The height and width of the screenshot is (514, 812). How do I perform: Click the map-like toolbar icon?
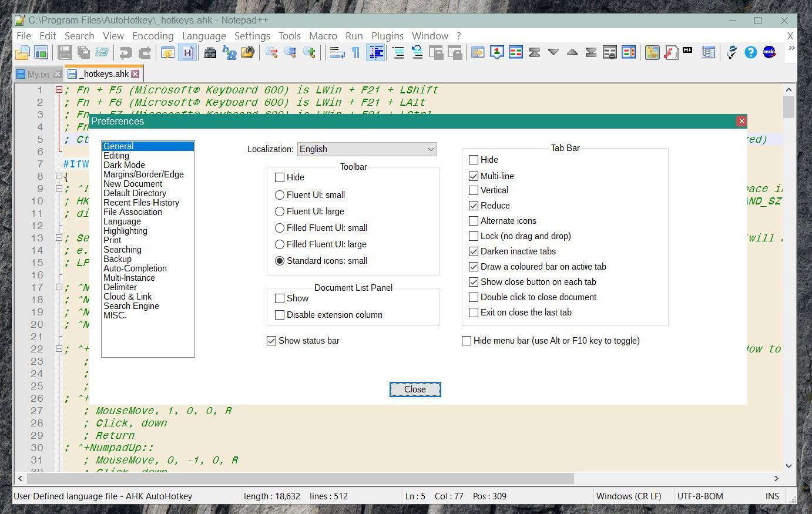pyautogui.click(x=652, y=53)
